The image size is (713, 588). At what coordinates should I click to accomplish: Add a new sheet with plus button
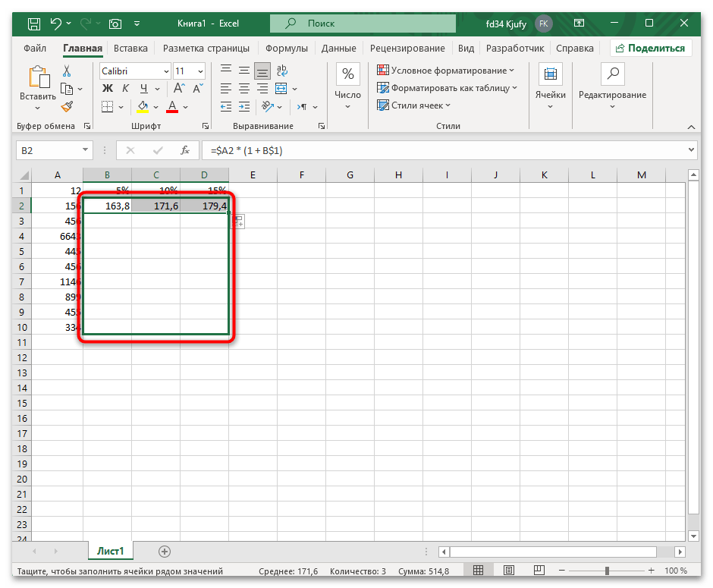click(x=165, y=552)
